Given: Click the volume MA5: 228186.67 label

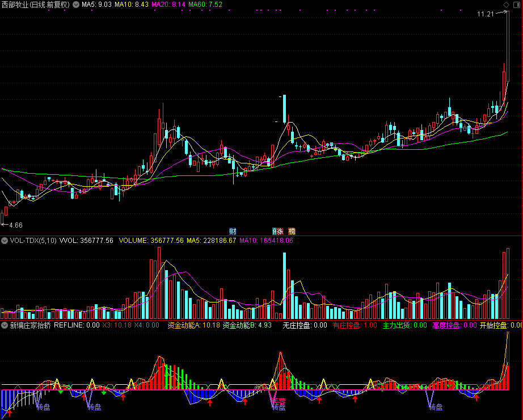Looking at the screenshot, I should (211, 241).
